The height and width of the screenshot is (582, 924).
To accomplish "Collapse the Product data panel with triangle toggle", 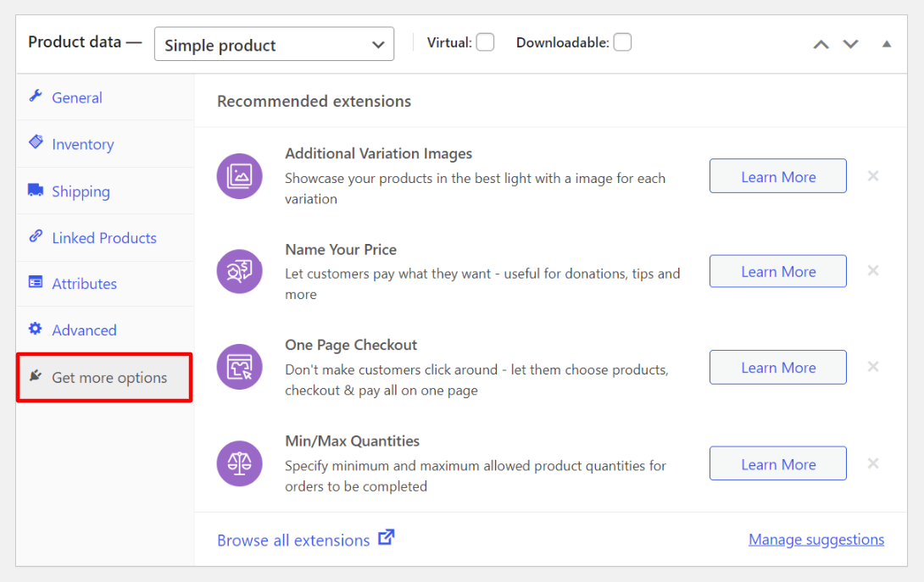I will tap(886, 44).
